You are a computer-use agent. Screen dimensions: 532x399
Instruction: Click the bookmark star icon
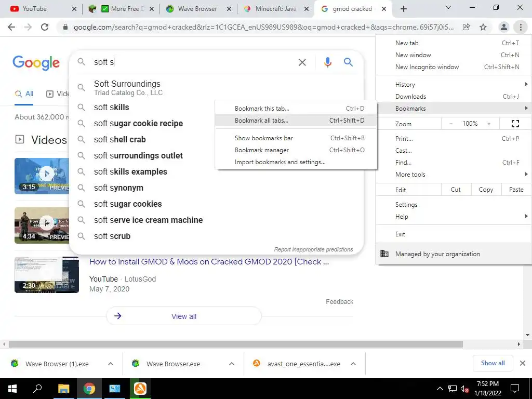tap(483, 27)
